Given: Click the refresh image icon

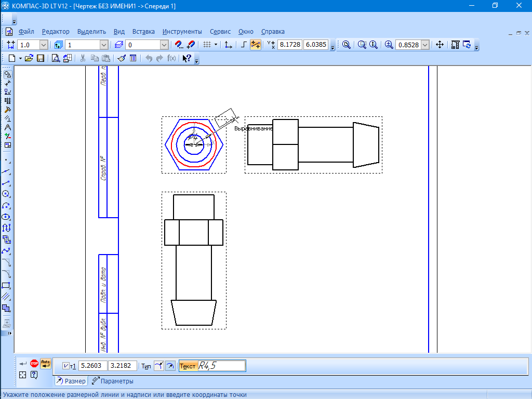Looking at the screenshot, I should coord(467,45).
